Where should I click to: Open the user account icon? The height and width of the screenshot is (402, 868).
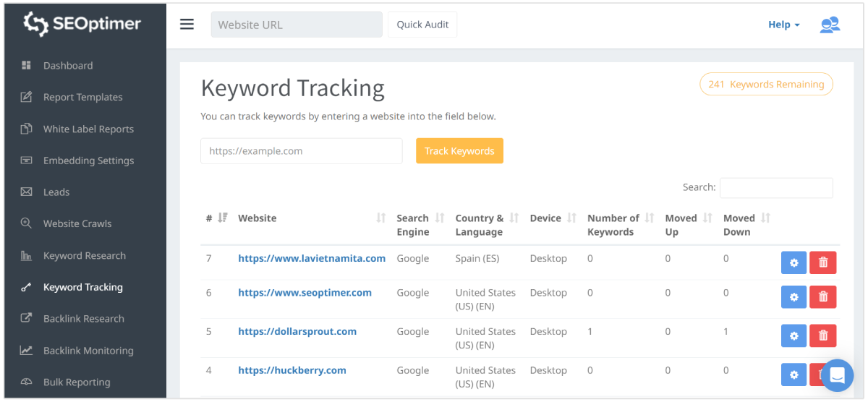[x=829, y=25]
